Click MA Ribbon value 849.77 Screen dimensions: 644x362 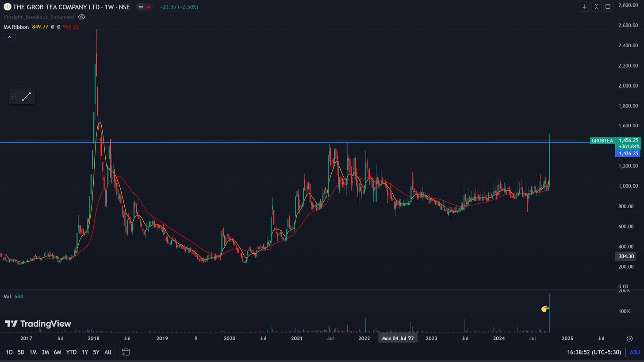[x=41, y=27]
